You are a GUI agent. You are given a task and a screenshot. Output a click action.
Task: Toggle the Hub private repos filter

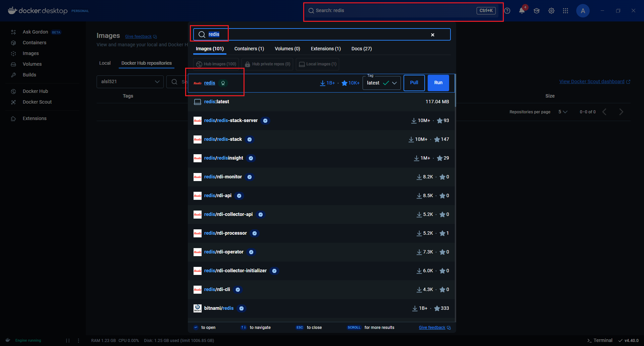coord(267,64)
